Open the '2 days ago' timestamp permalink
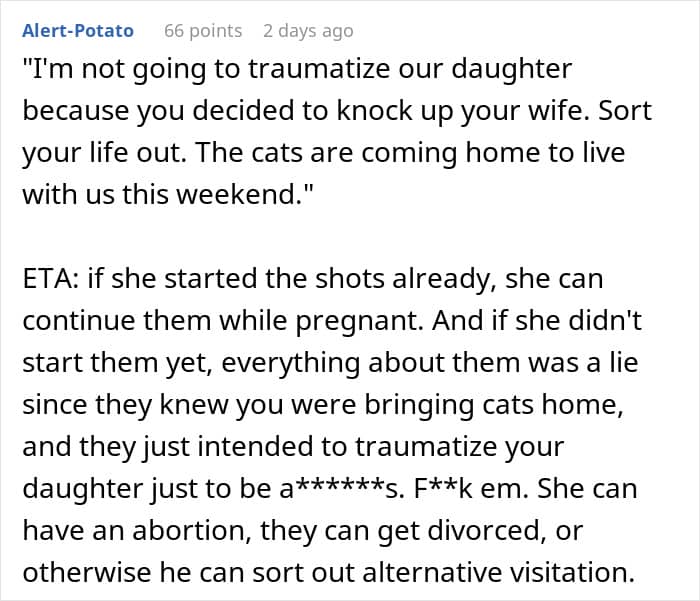 308,31
